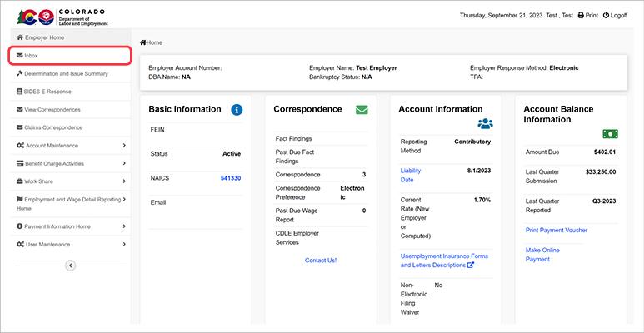Click the NAICS code 541330 link

click(x=230, y=178)
